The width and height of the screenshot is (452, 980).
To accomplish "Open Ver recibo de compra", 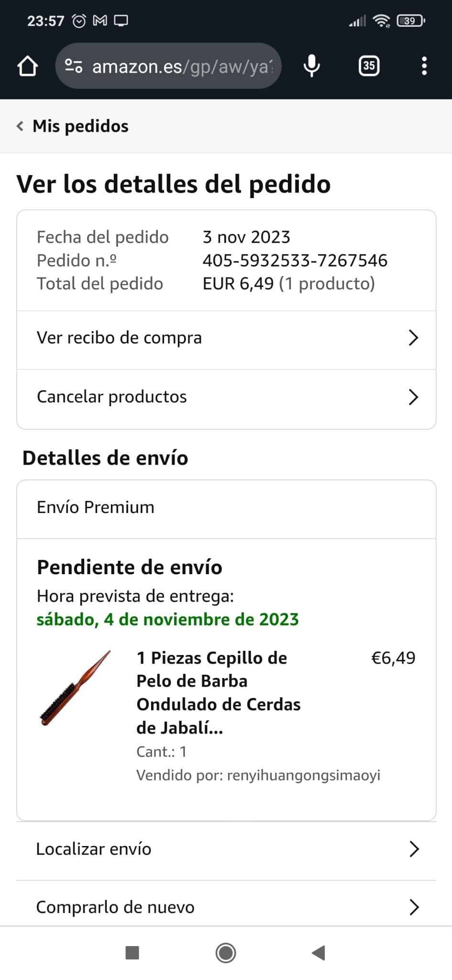I will [x=120, y=338].
